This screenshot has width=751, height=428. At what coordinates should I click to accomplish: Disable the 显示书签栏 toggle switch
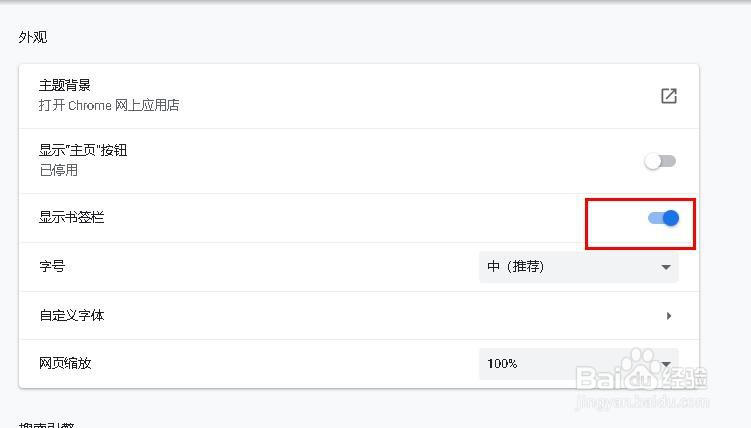pos(663,218)
